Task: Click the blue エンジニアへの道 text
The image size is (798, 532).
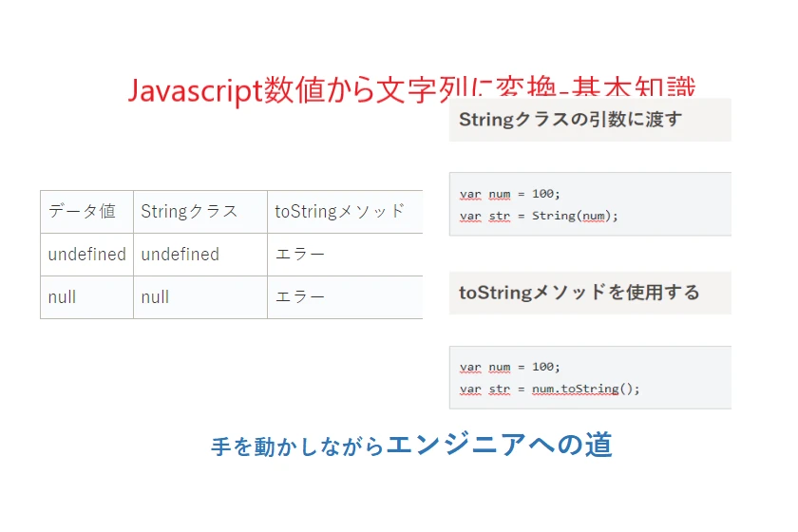Action: (x=500, y=445)
